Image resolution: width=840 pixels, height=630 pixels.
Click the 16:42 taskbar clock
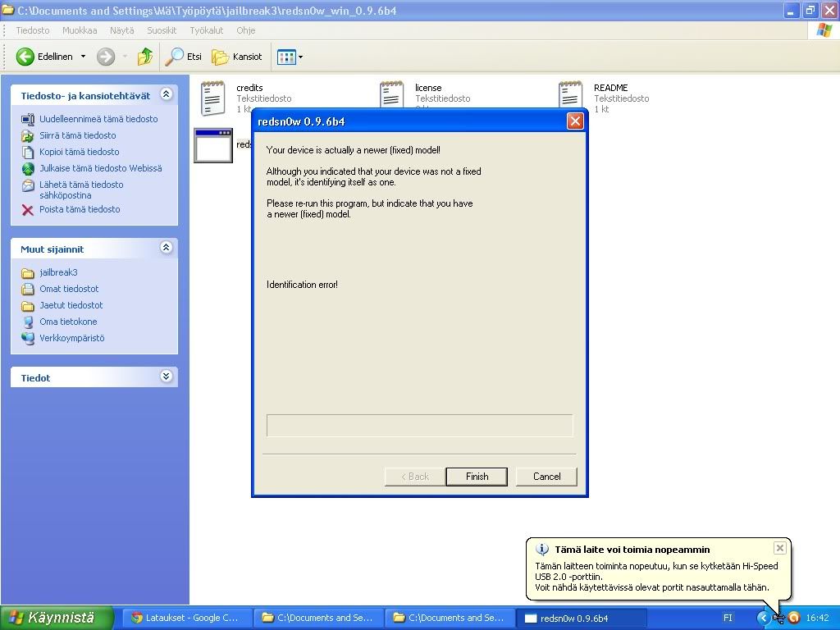click(x=818, y=618)
